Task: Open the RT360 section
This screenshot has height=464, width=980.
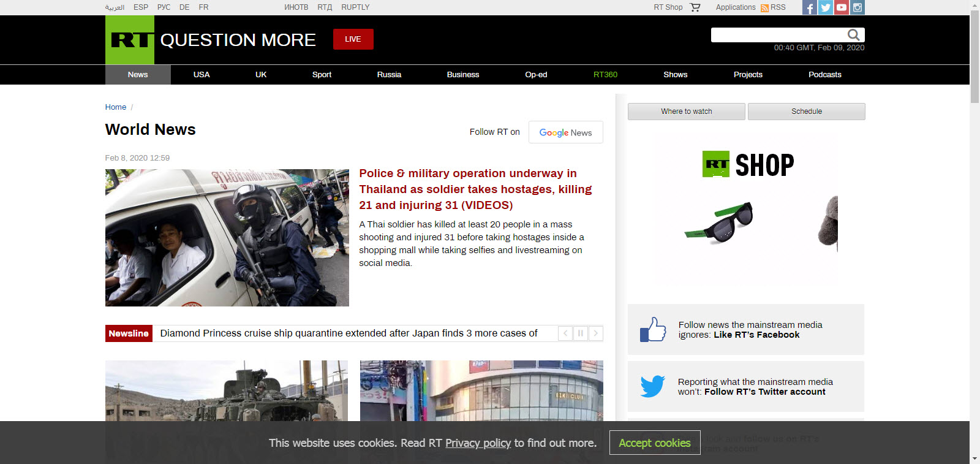Action: pyautogui.click(x=605, y=75)
